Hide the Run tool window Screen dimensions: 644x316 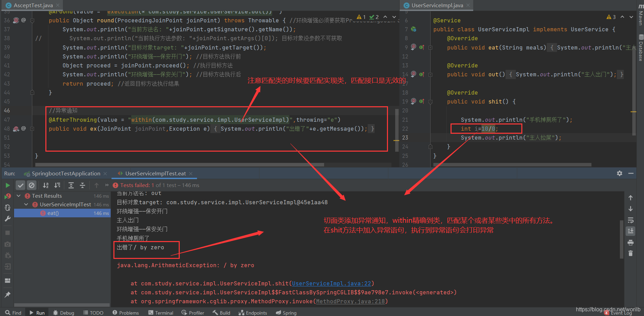631,173
